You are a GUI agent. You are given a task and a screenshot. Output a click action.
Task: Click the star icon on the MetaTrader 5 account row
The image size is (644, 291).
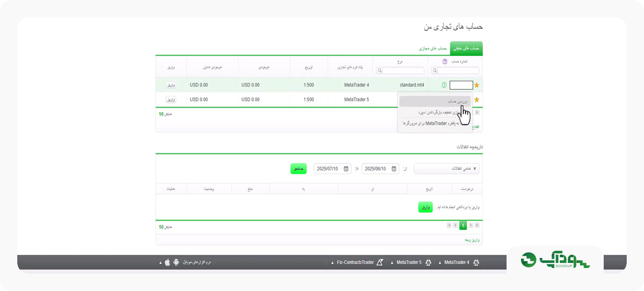coord(477,100)
